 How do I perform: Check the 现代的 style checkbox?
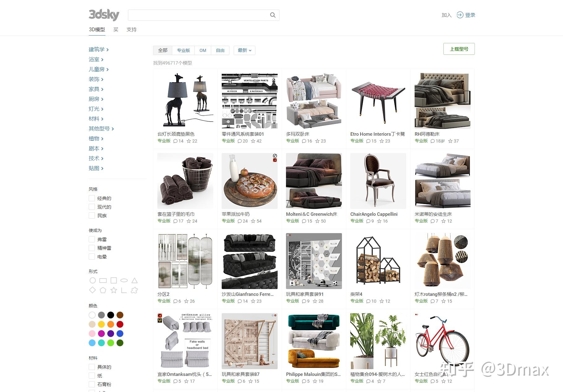tap(92, 207)
